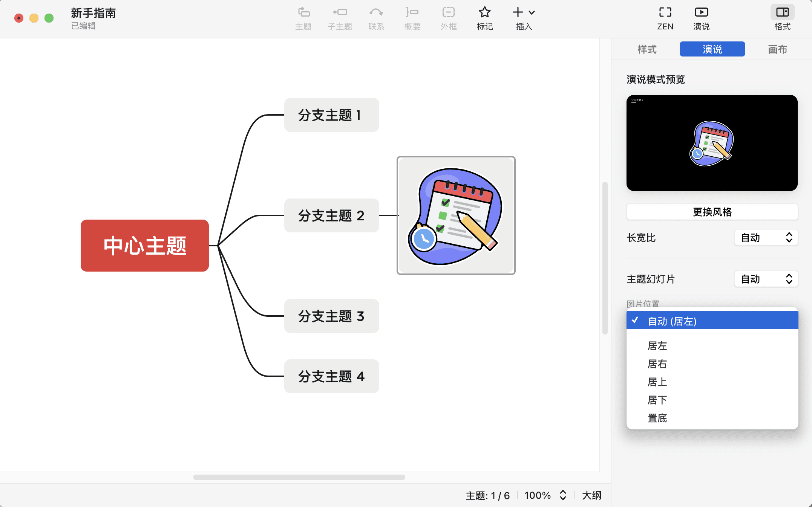Open the 大纲 outline view
The height and width of the screenshot is (507, 812).
[x=591, y=495]
